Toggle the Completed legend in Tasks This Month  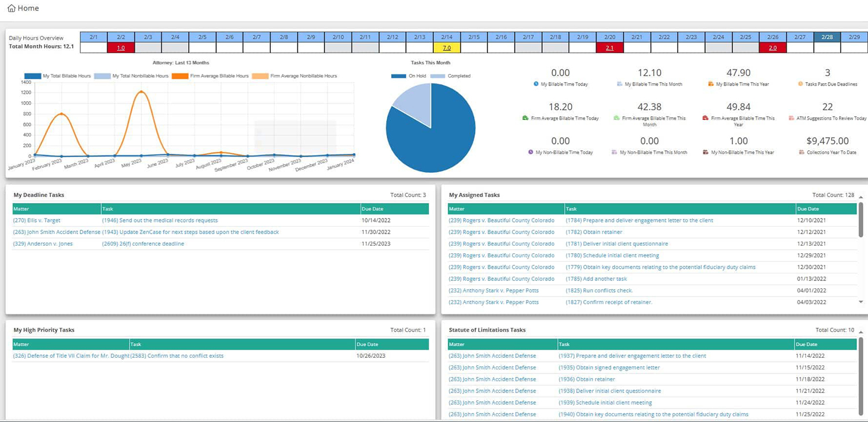coord(449,76)
